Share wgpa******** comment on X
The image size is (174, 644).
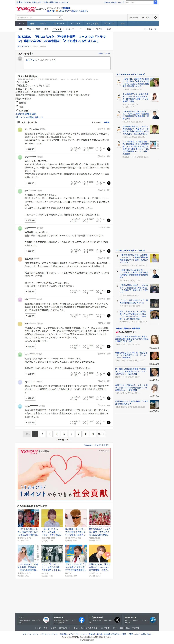tap(109, 423)
